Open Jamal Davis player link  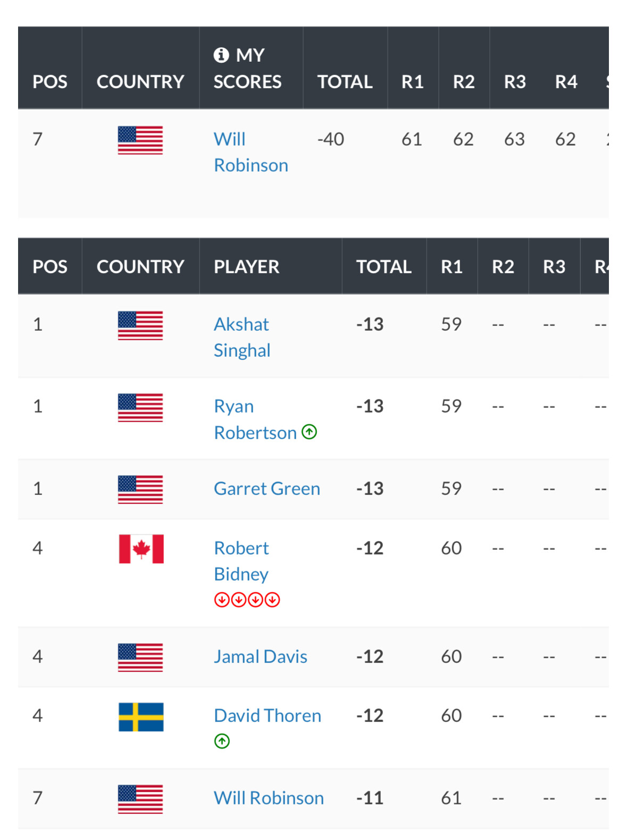[x=261, y=657]
